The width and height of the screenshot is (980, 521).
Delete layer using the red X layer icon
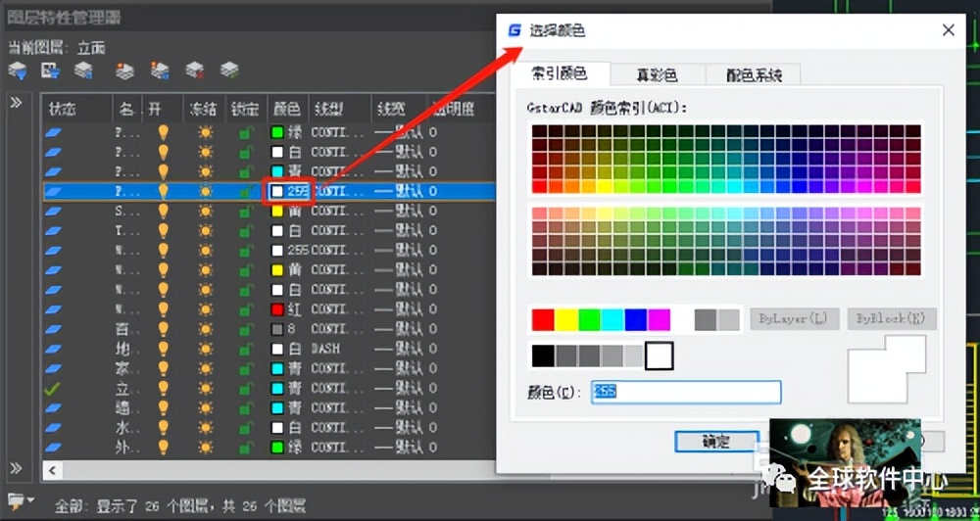point(195,71)
